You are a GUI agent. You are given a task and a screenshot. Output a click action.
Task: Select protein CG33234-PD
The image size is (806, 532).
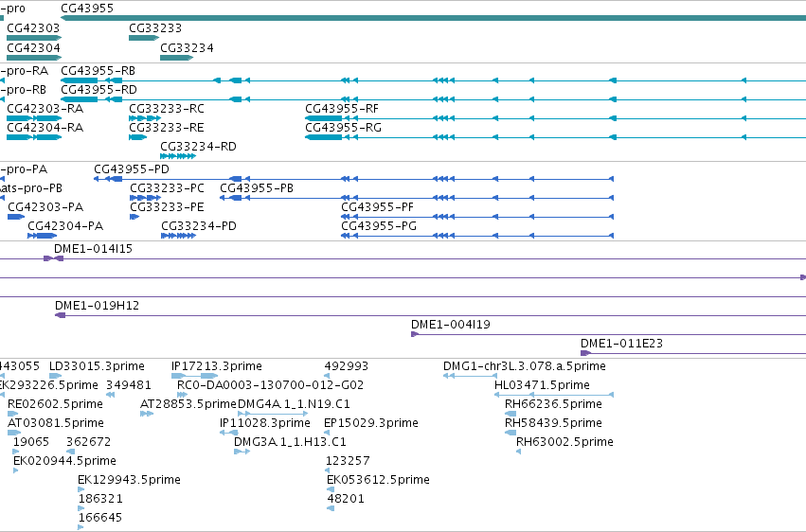(178, 237)
